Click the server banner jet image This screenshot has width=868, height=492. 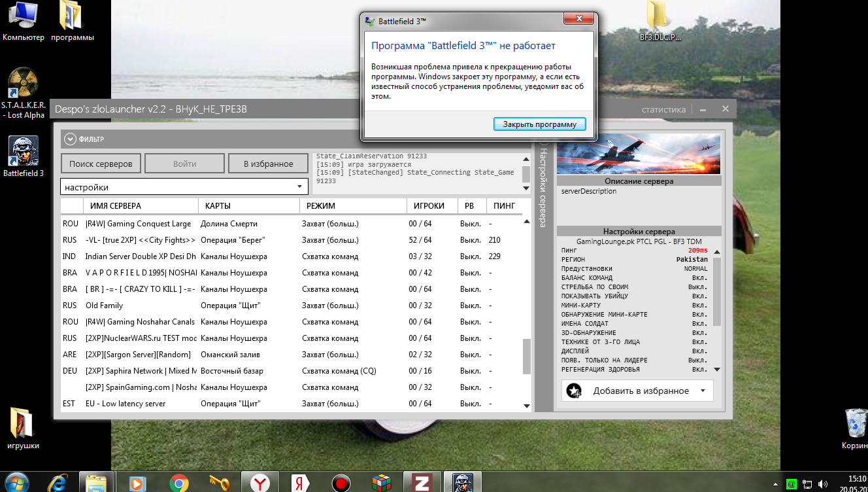pos(639,154)
